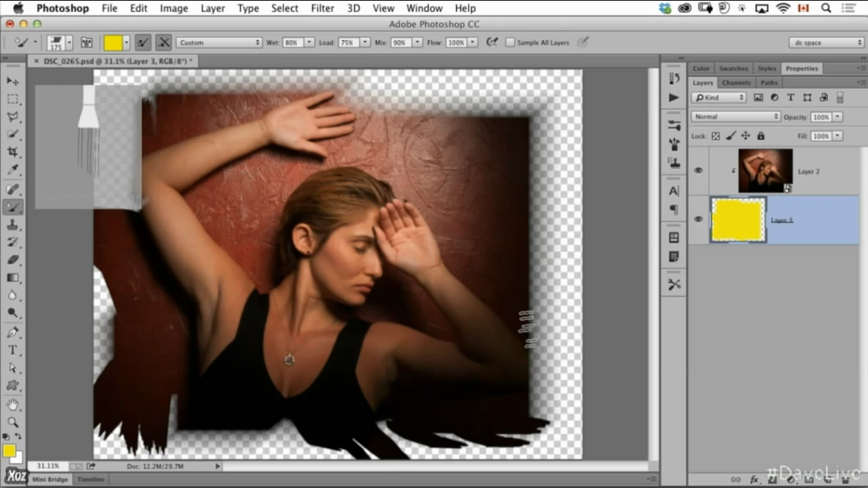The height and width of the screenshot is (488, 868).
Task: Open the History panel icon
Action: 674,78
